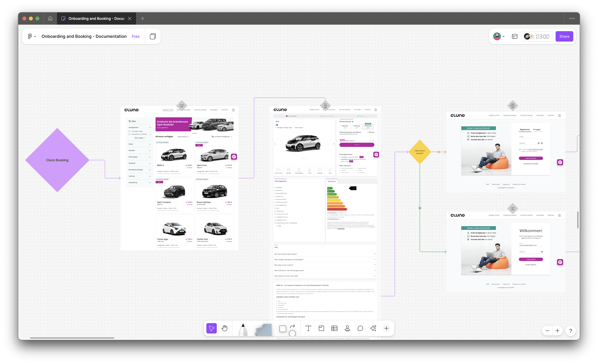Image resolution: width=598 pixels, height=364 pixels.
Task: Click the horizontal canvas scrollbar
Action: tap(72, 338)
